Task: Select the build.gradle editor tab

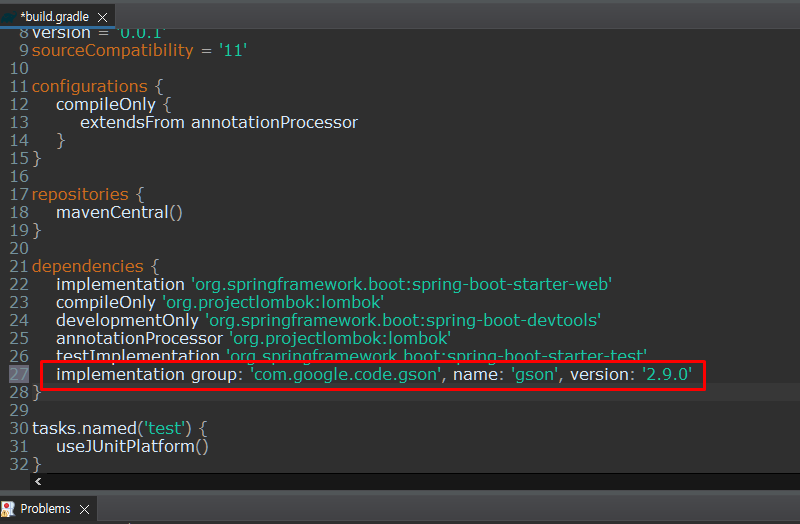Action: pos(55,17)
